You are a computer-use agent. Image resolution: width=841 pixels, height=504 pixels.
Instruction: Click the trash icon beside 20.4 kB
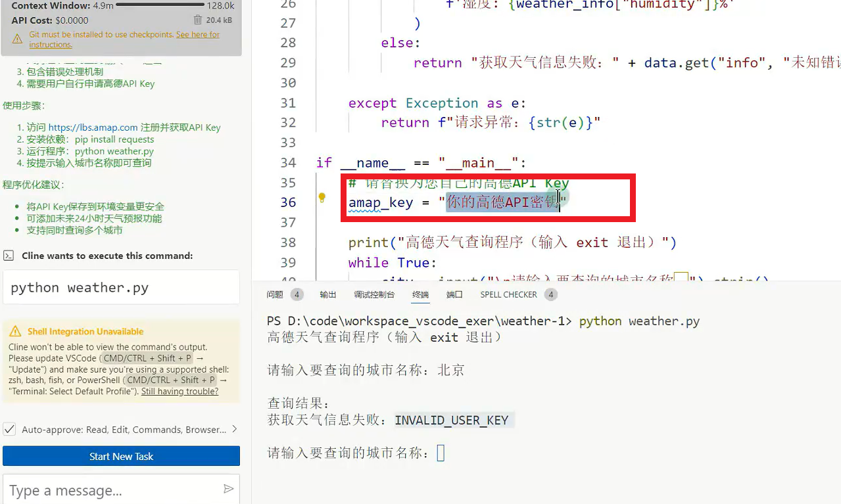(198, 20)
